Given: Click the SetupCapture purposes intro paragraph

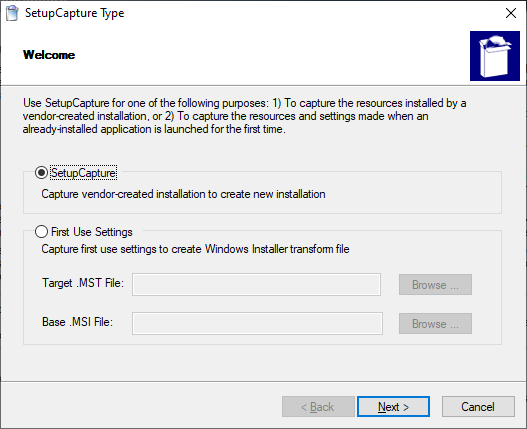Looking at the screenshot, I should (x=244, y=116).
